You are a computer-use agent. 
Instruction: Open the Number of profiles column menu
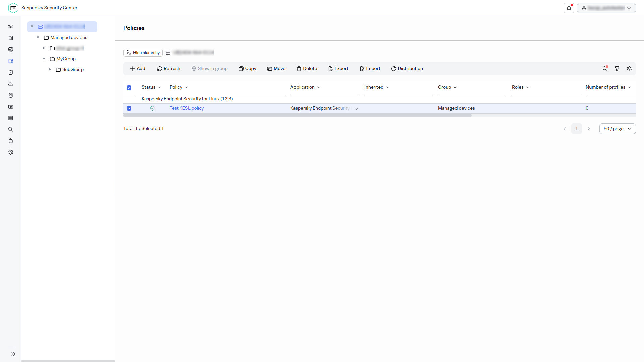[629, 87]
